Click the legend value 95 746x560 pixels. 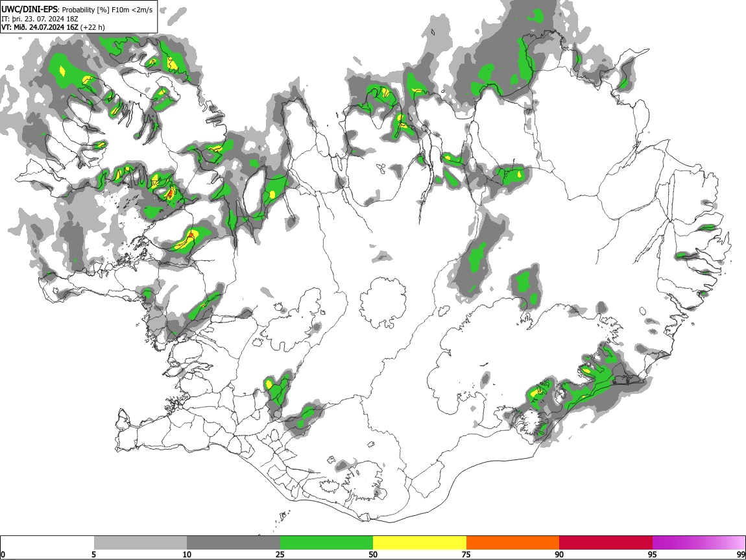tap(653, 554)
